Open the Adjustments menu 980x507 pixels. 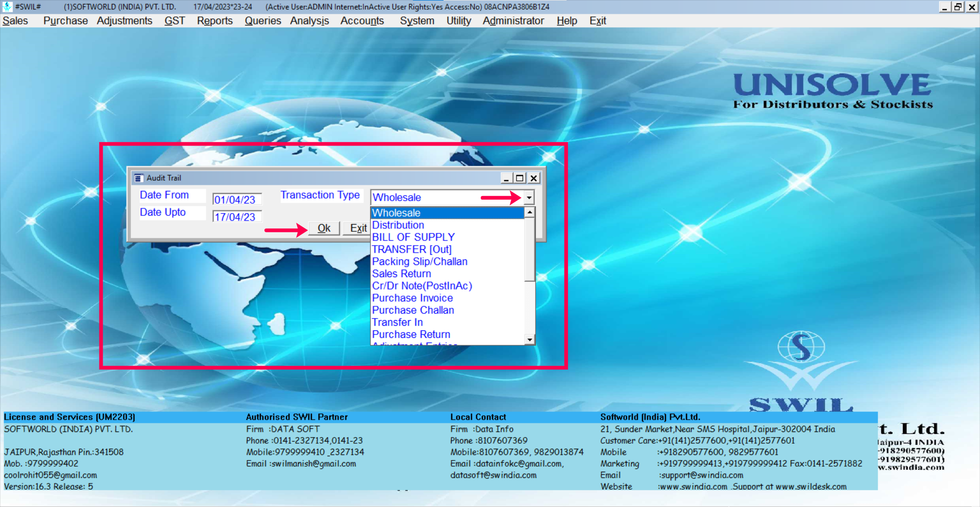[125, 21]
